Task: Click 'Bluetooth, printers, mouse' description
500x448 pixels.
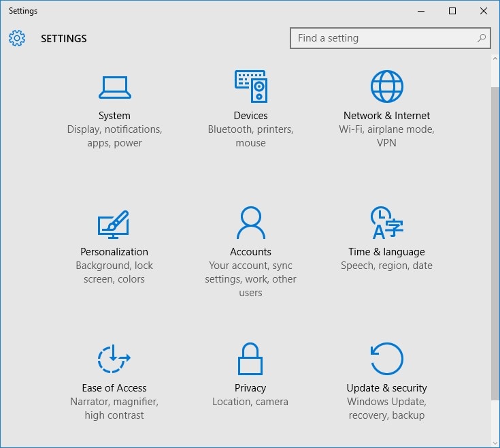Action: tap(250, 136)
